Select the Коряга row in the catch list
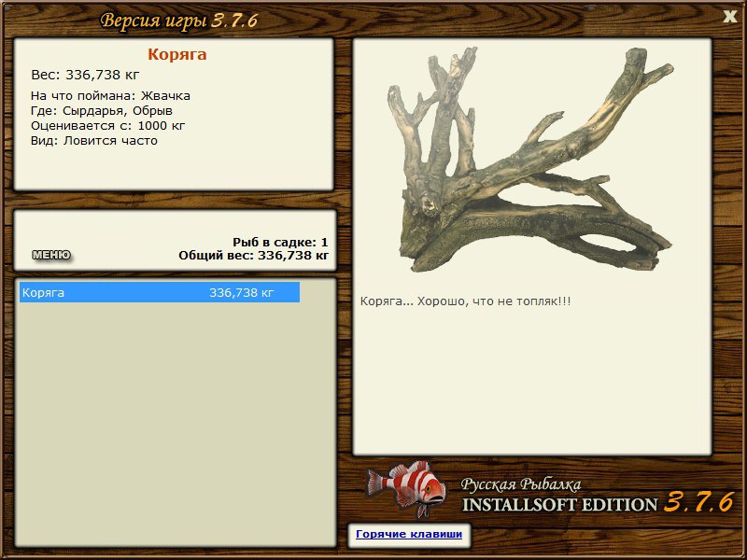This screenshot has height=560, width=747. coord(160,292)
